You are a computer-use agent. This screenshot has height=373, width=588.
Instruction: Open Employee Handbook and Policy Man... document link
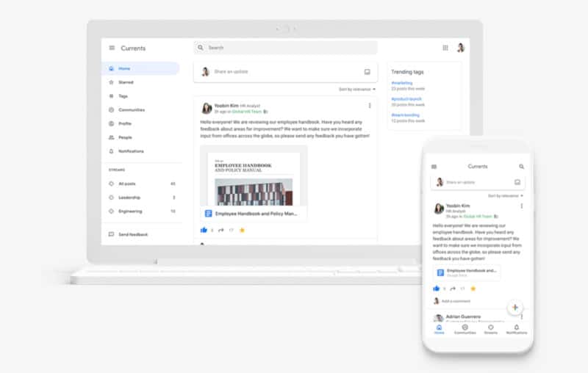point(254,214)
